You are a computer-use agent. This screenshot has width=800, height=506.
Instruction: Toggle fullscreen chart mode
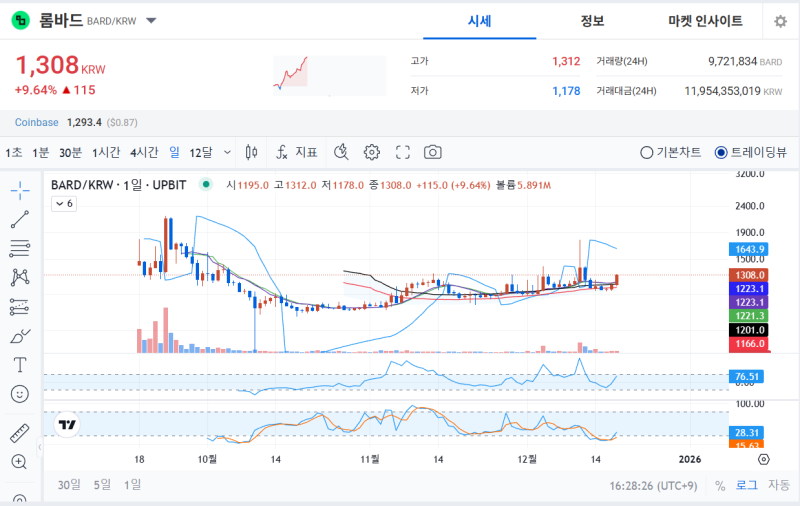tap(403, 152)
